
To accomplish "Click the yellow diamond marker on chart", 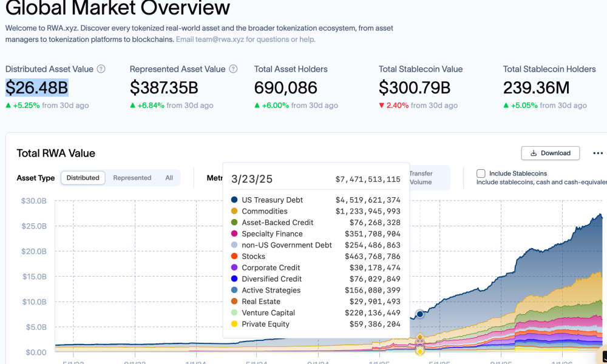I will coord(419,351).
